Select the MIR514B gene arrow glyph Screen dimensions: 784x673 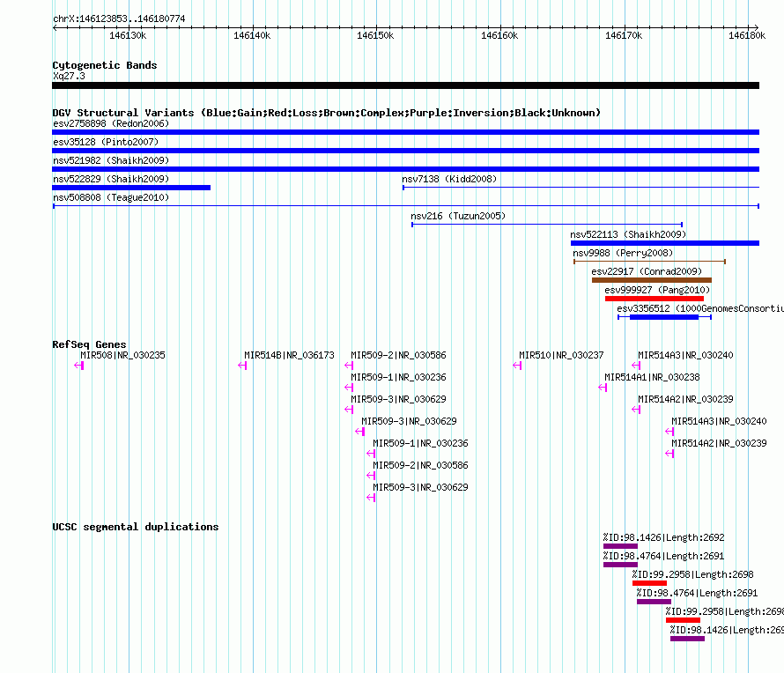242,366
